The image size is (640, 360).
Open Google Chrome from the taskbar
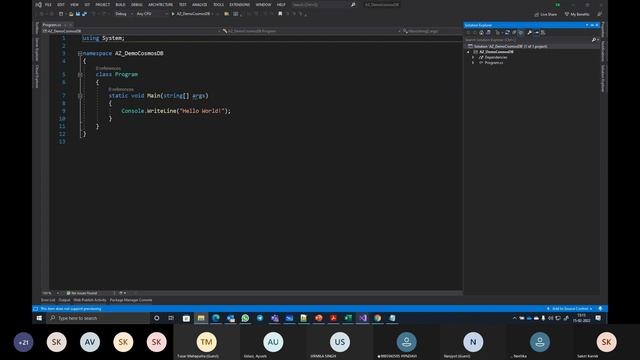tap(378, 318)
